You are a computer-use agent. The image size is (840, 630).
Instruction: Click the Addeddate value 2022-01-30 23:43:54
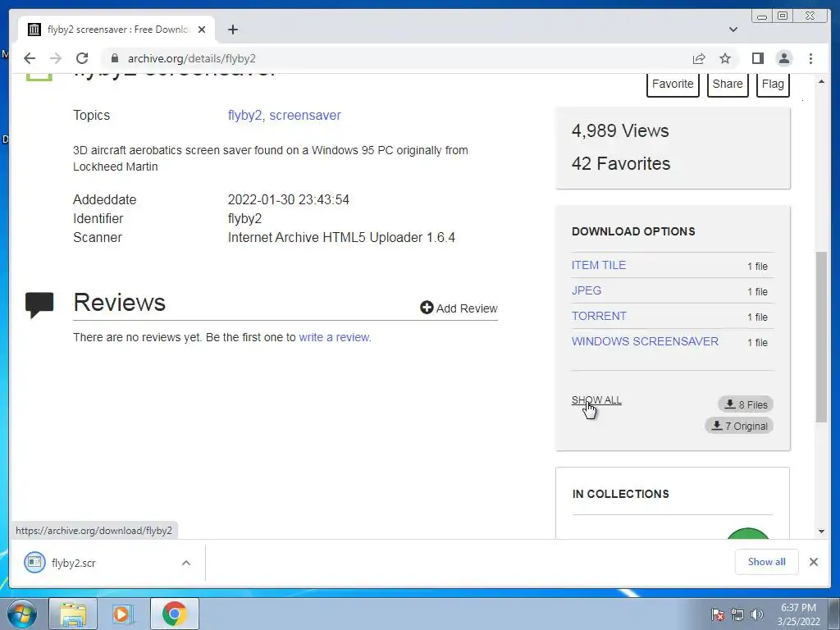[288, 200]
